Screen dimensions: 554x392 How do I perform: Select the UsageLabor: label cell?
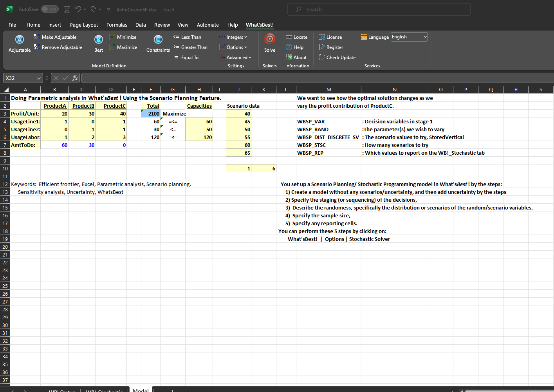pyautogui.click(x=25, y=137)
